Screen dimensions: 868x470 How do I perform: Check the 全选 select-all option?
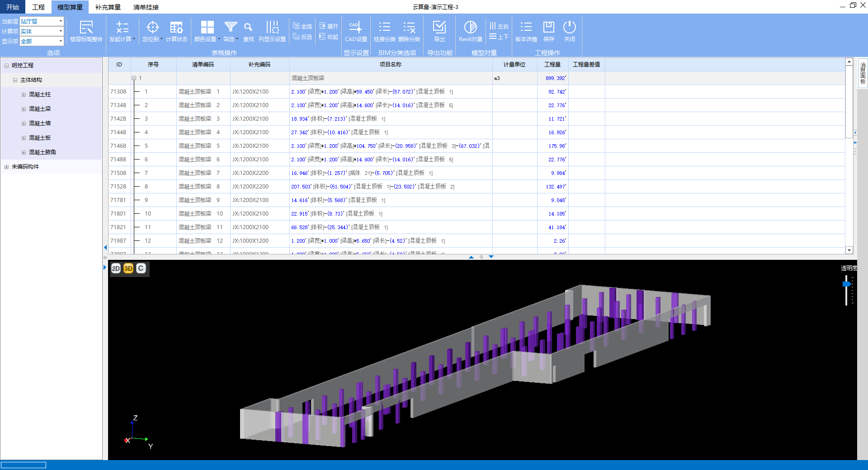[x=302, y=26]
